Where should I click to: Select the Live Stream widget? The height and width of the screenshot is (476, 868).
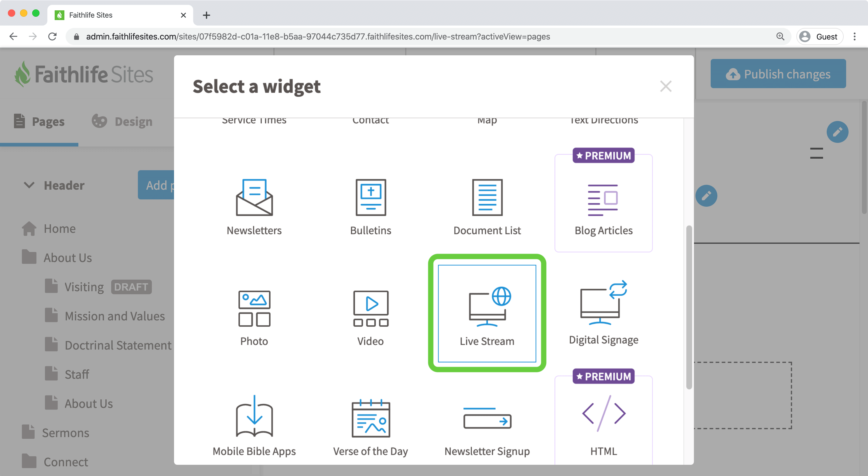(487, 314)
